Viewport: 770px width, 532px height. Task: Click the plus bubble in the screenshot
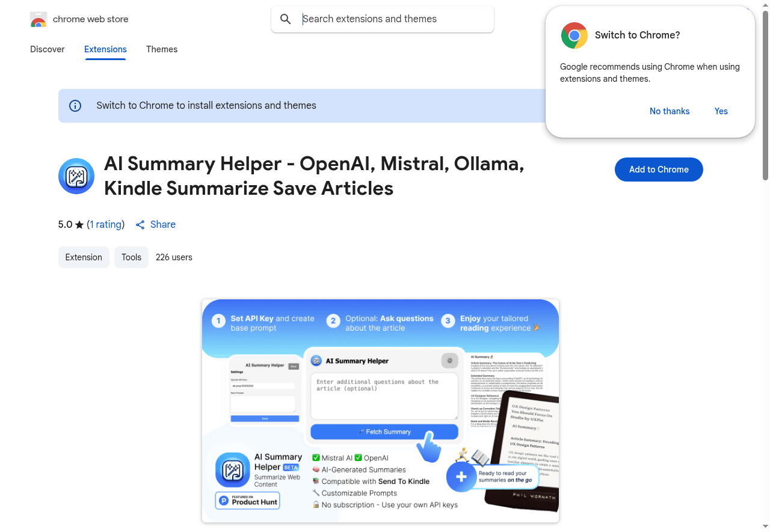coord(461,477)
